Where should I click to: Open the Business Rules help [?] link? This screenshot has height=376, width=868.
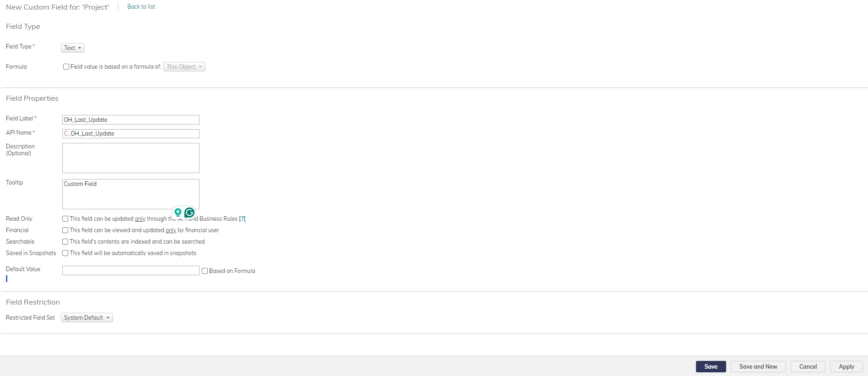click(242, 219)
